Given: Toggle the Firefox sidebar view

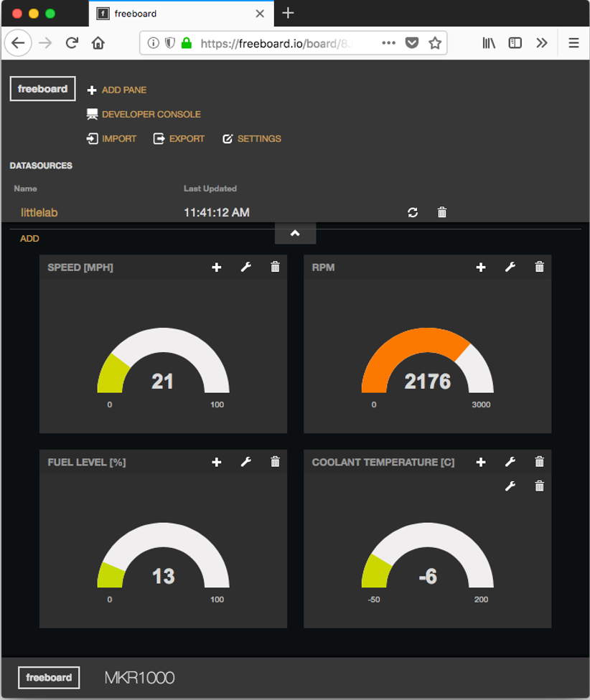Looking at the screenshot, I should click(x=515, y=43).
